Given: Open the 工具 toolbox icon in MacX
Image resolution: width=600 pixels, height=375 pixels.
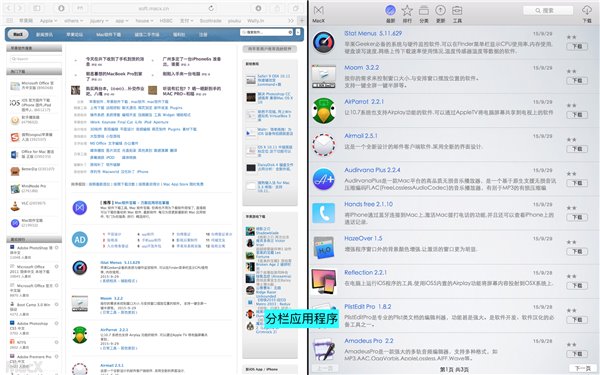Looking at the screenshot, I should coord(457,10).
